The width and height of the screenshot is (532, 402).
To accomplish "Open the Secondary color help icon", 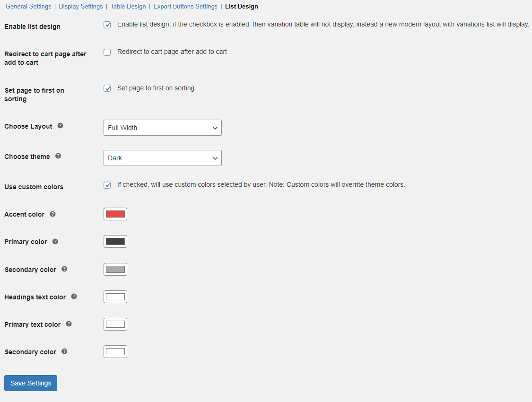I will (64, 269).
